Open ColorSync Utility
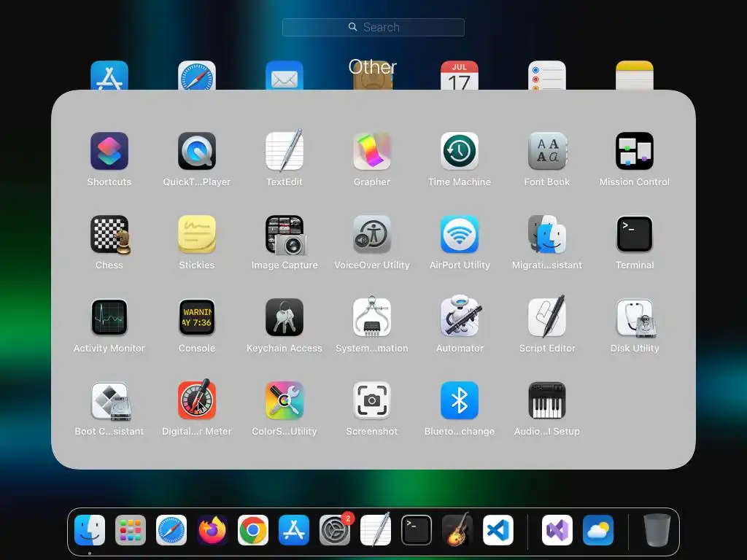Image resolution: width=747 pixels, height=560 pixels. 285,401
